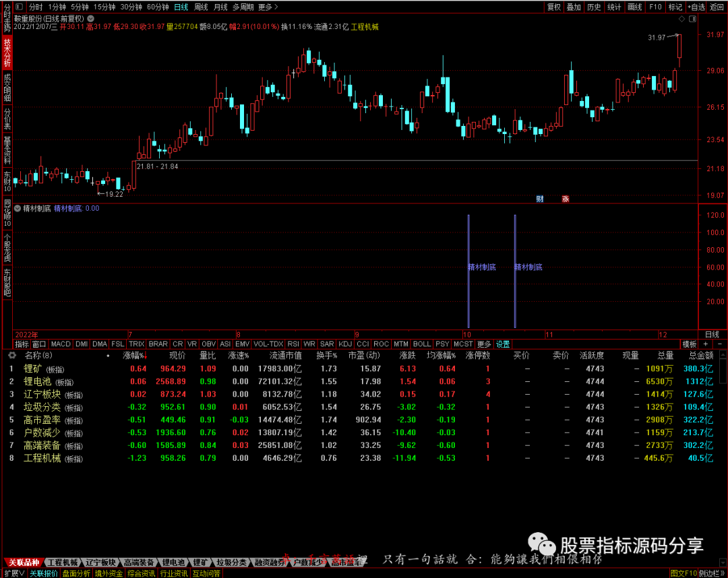728x578 pixels.
Task: Switch to the 5分钟 period
Action: tap(80, 7)
